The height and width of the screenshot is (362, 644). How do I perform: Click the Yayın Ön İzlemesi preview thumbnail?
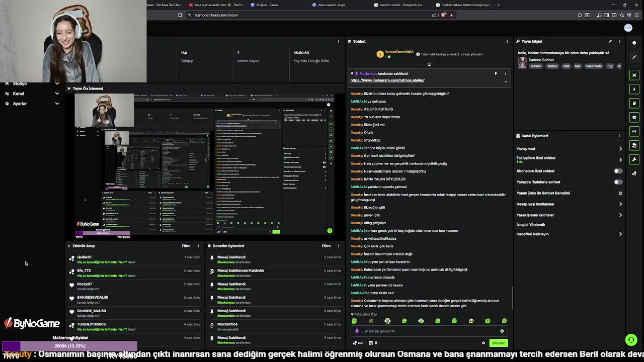(x=205, y=164)
